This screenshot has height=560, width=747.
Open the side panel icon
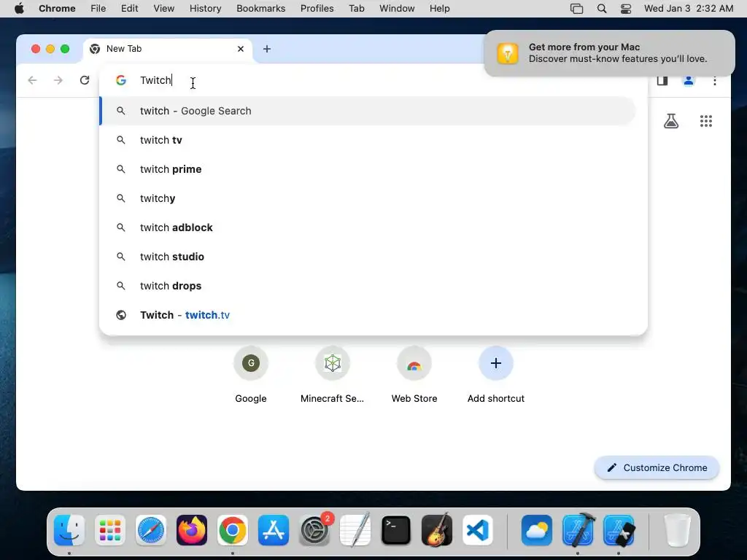[x=662, y=80]
